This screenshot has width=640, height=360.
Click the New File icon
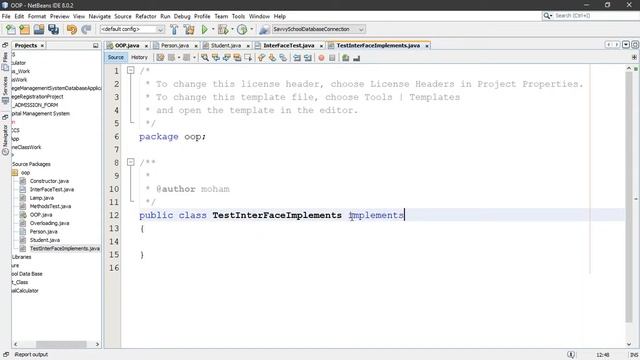tap(11, 29)
